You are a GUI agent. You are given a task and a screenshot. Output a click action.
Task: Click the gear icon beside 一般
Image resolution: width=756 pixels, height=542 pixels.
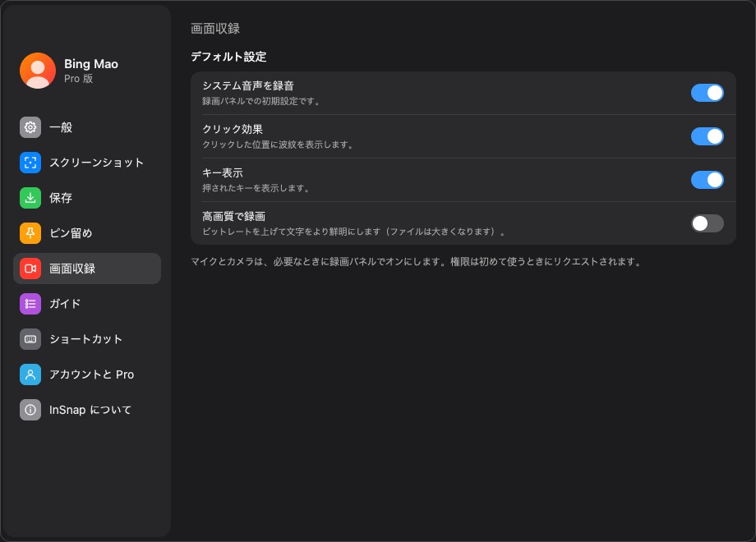[x=30, y=127]
